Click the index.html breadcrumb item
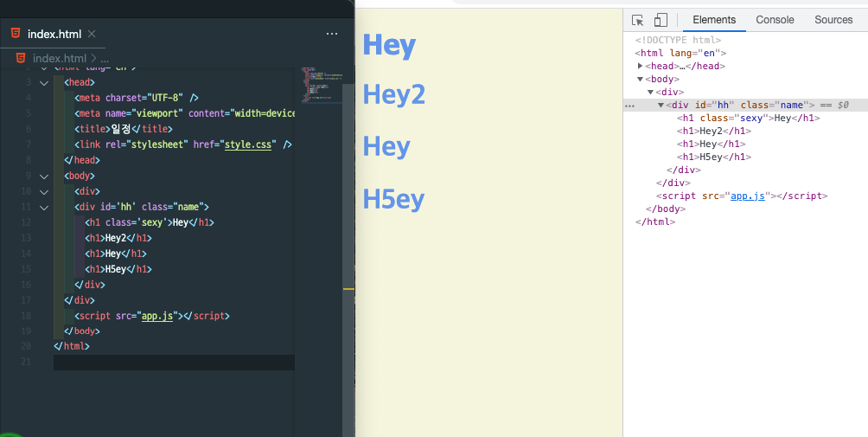 click(x=60, y=58)
